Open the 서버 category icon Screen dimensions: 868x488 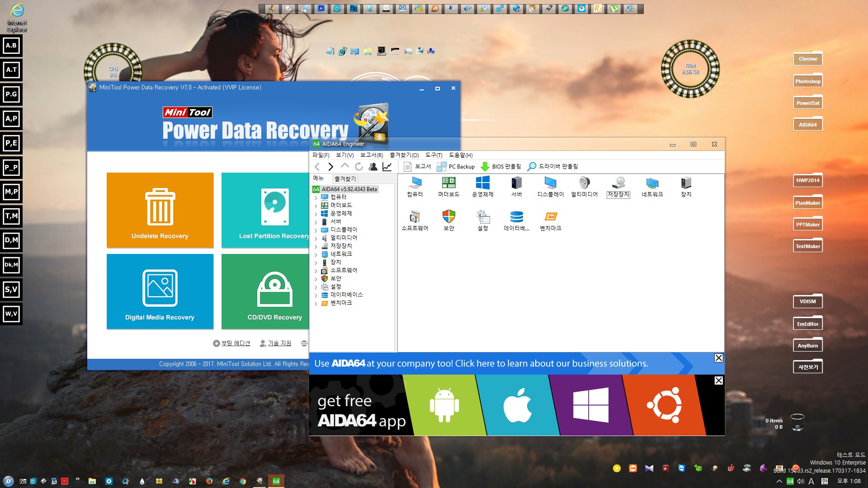(x=516, y=187)
